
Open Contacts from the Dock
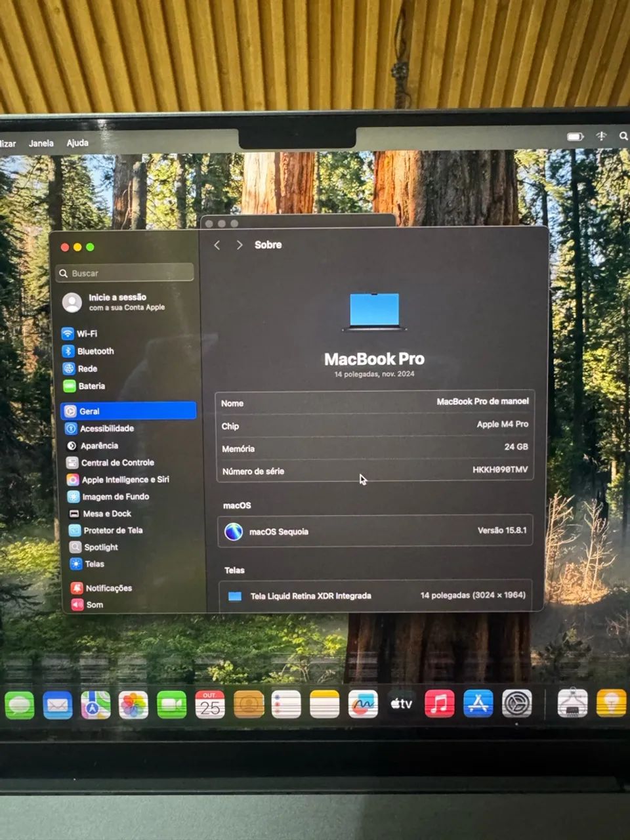tap(249, 705)
